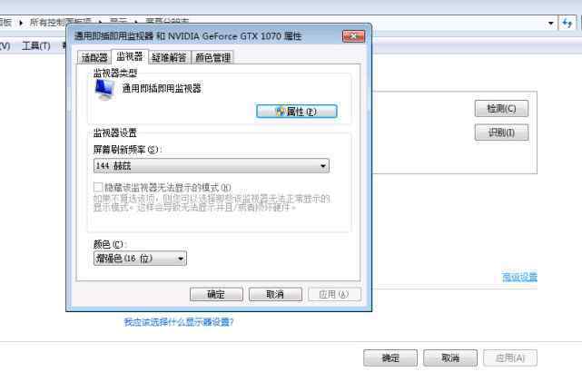
Task: Click the 检测(C) detect button
Action: (x=501, y=109)
